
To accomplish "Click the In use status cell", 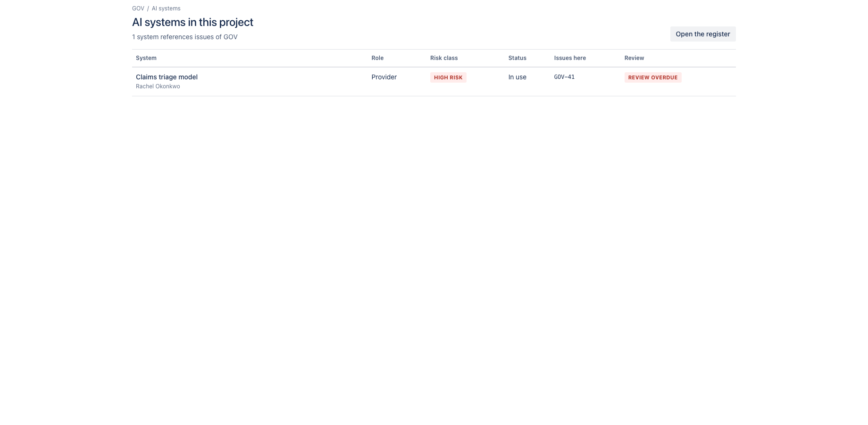I will click(x=517, y=77).
